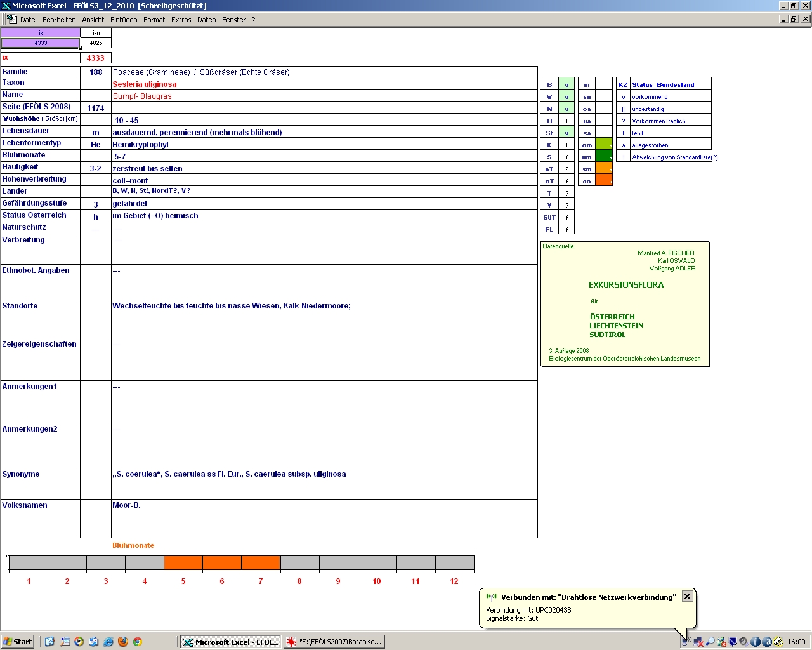Click the disconnected network tray icon with red X
This screenshot has height=650, width=812.
tap(698, 642)
